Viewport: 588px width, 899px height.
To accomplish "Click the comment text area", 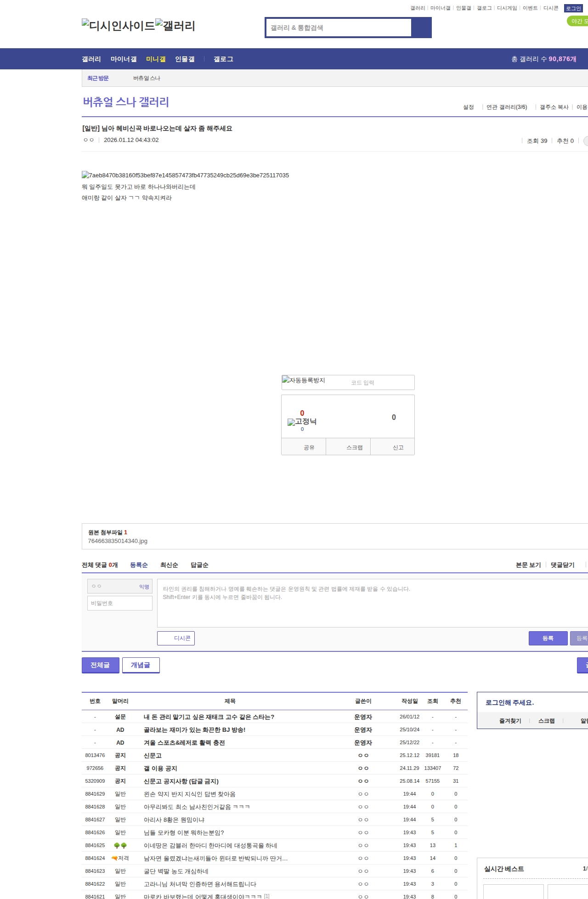I will pos(372,603).
